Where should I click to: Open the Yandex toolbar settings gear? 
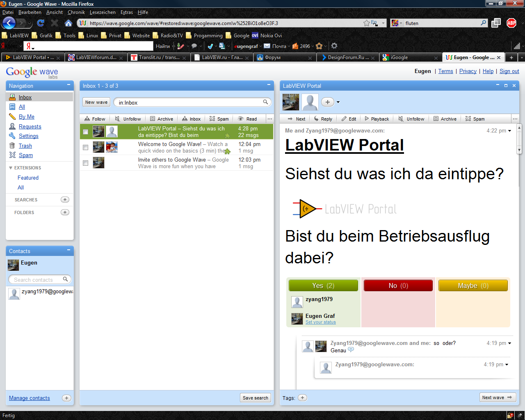pyautogui.click(x=334, y=46)
